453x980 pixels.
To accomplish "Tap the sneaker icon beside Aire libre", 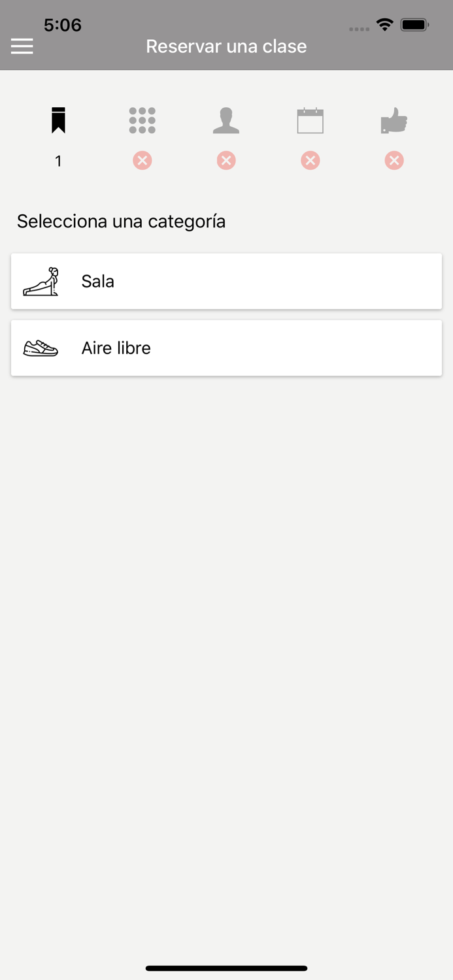I will (41, 348).
